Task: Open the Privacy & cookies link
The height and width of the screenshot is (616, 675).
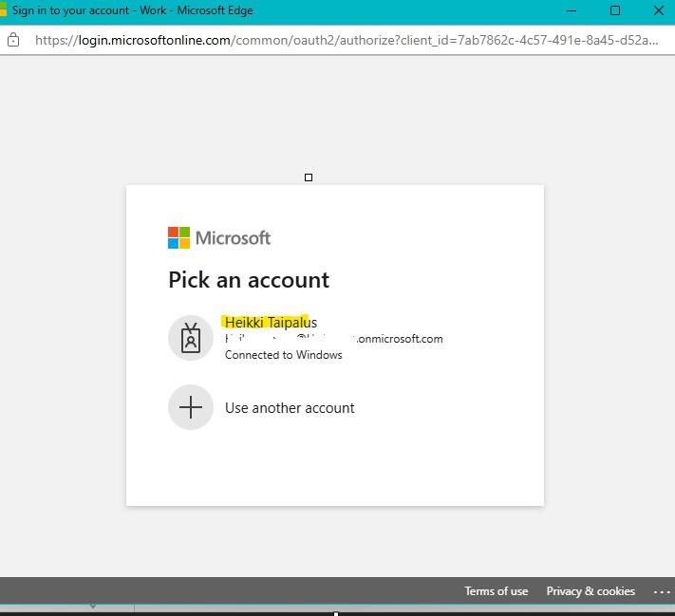Action: point(591,591)
